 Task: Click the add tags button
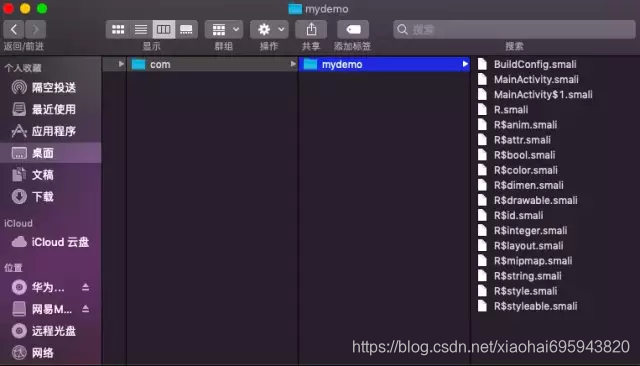click(353, 29)
